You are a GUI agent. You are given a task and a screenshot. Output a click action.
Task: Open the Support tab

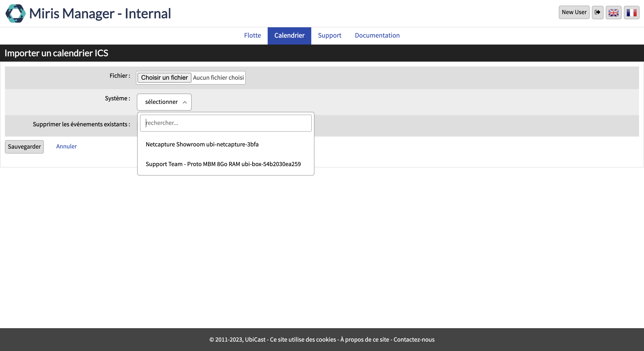pyautogui.click(x=330, y=35)
